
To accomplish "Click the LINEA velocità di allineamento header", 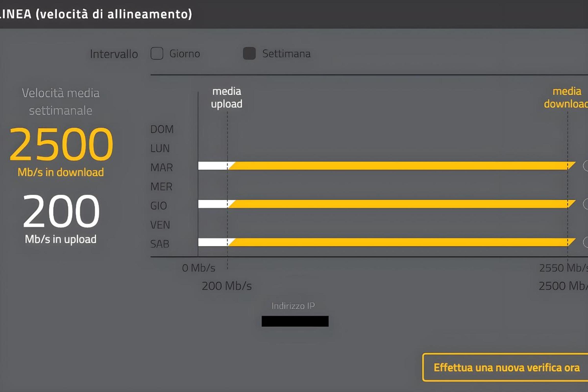I will [96, 14].
